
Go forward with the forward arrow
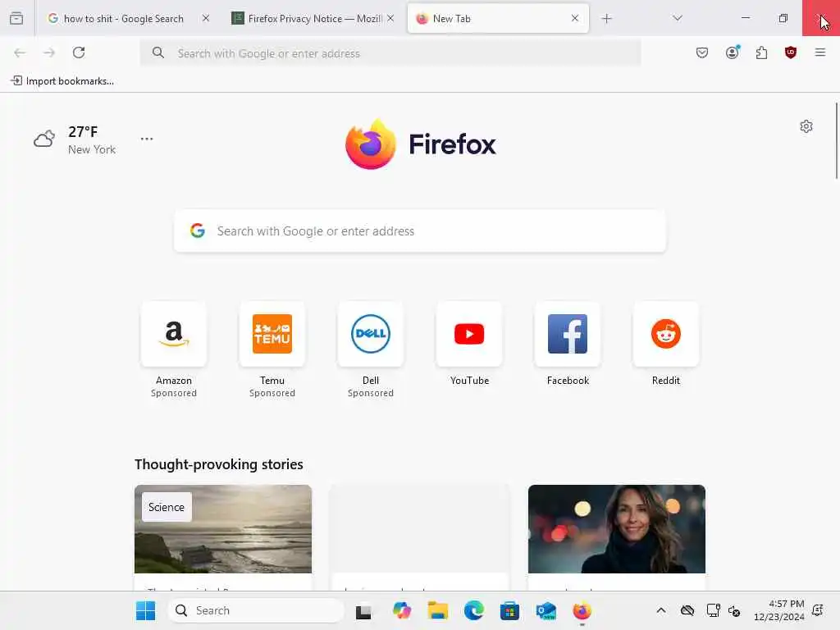click(49, 52)
